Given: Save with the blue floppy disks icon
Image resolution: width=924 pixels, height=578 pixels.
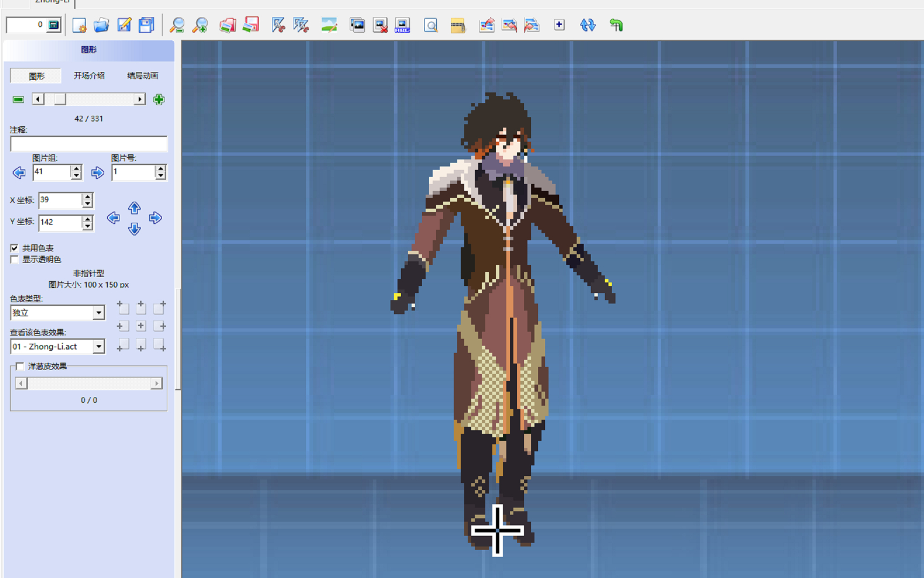Looking at the screenshot, I should pyautogui.click(x=146, y=25).
